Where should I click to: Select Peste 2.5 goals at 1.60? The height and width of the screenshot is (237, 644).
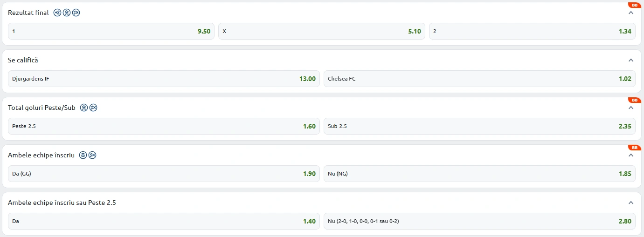[x=164, y=126]
